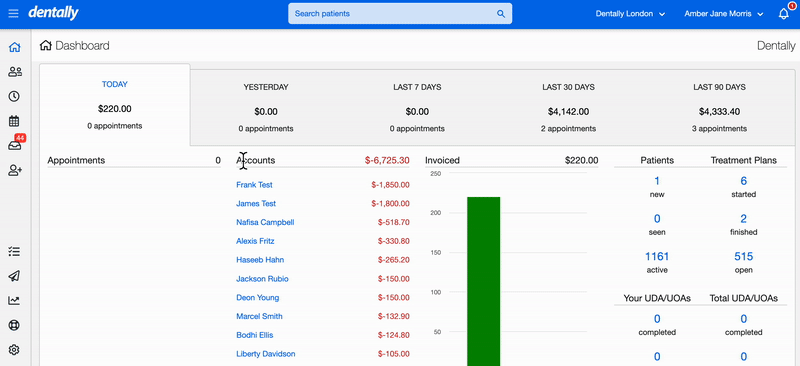The height and width of the screenshot is (366, 800).
Task: Click the Treatment Plans column heading
Action: [x=744, y=160]
